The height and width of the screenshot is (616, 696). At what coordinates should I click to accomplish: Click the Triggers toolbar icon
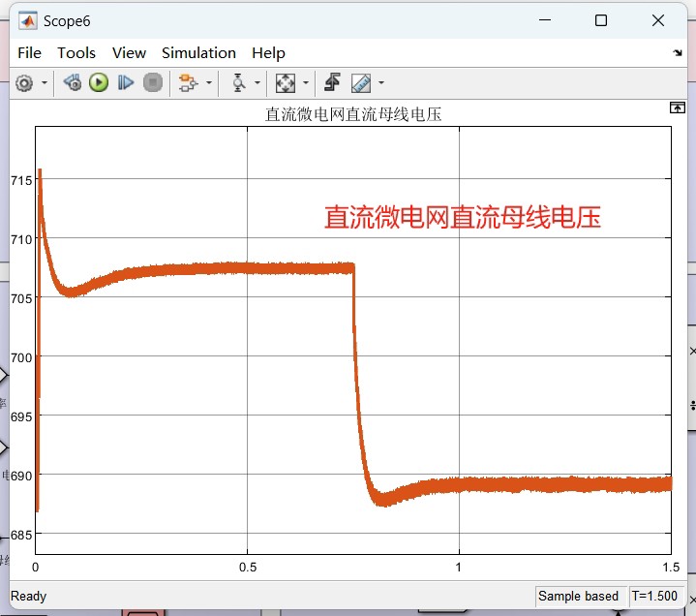tap(332, 82)
